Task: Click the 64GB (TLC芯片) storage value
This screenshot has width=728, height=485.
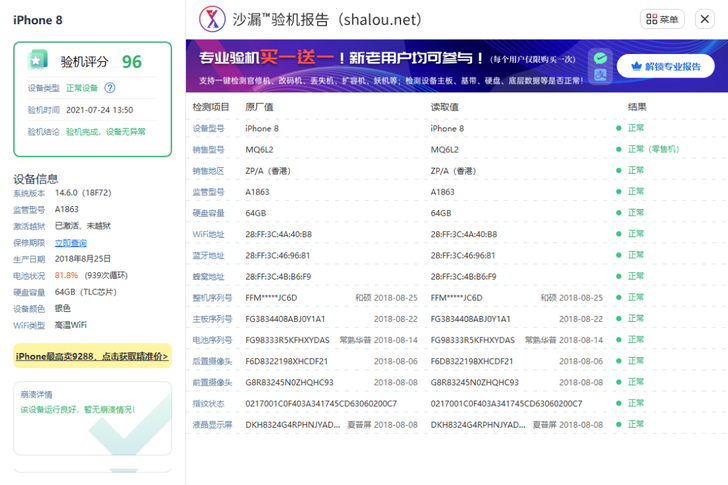Action: pos(85,292)
